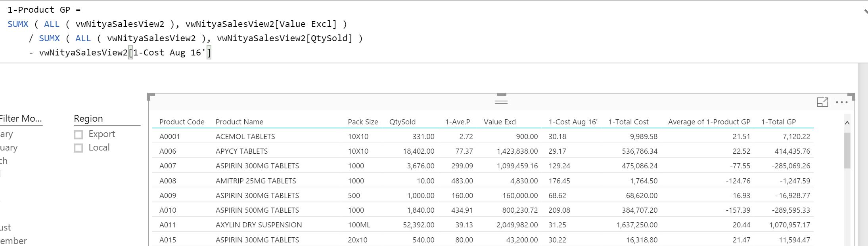Click cost value 176.45
868x246 pixels.
coord(559,181)
